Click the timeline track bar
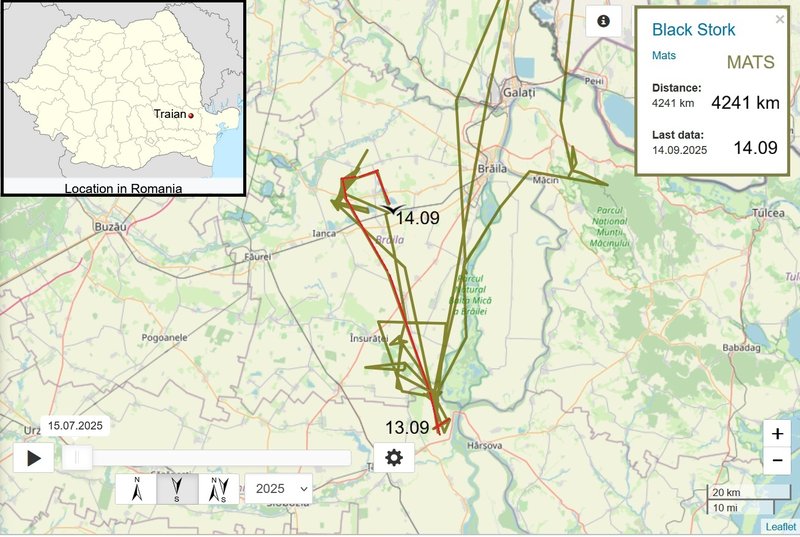 [x=207, y=458]
